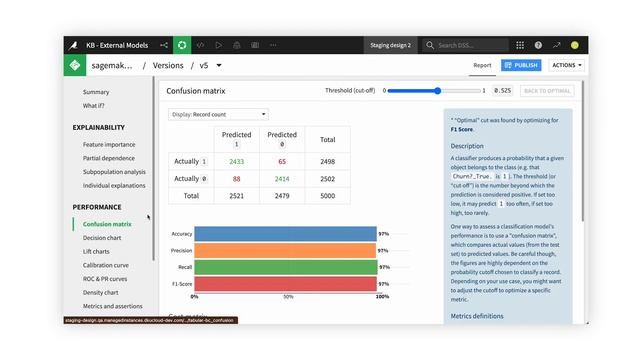Open Feature importance in sidebar
Screen dimensions: 640x360
[109, 144]
